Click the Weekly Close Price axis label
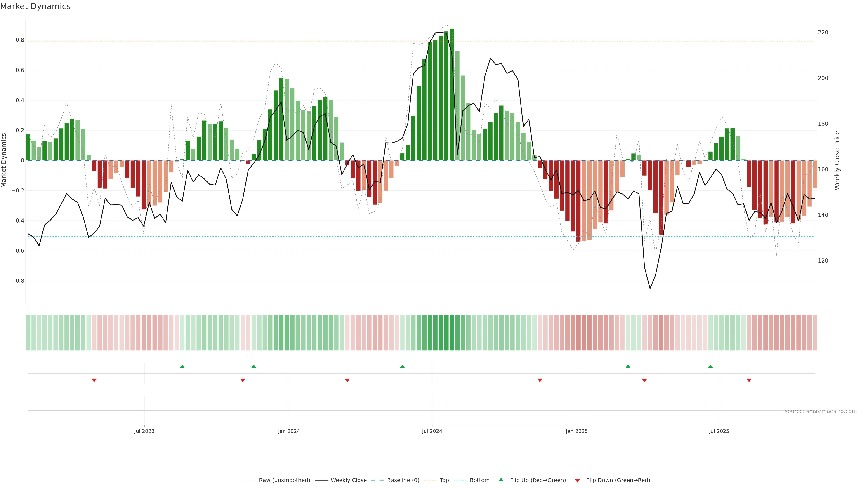 point(837,160)
